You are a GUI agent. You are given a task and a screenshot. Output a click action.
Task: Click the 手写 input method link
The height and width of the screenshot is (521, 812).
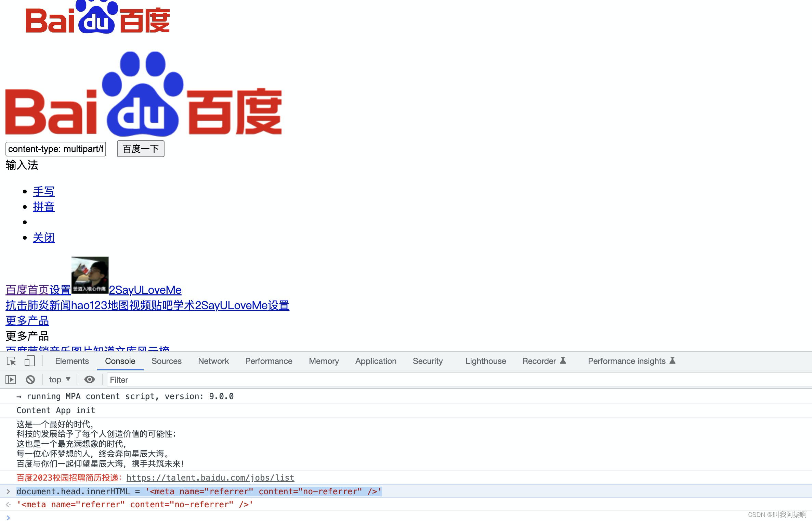point(44,191)
